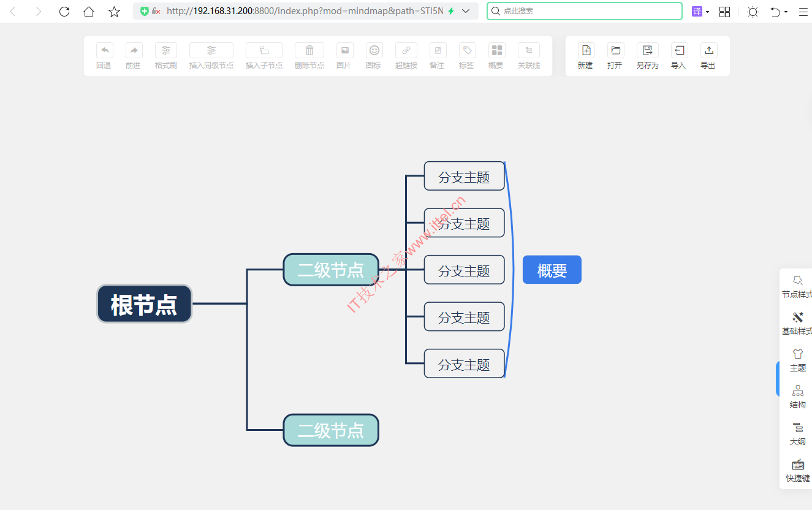The height and width of the screenshot is (510, 812).
Task: Click the 前进 redo icon
Action: pos(134,50)
